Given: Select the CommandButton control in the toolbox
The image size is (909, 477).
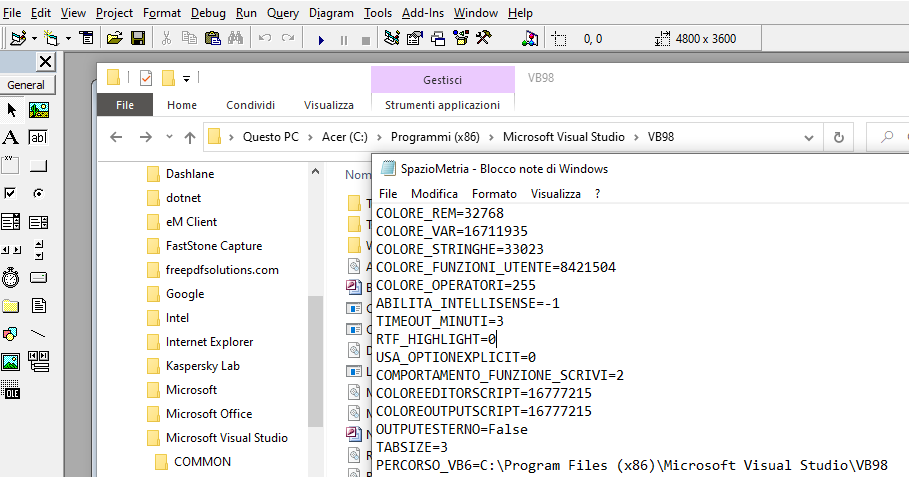Looking at the screenshot, I should (38, 166).
